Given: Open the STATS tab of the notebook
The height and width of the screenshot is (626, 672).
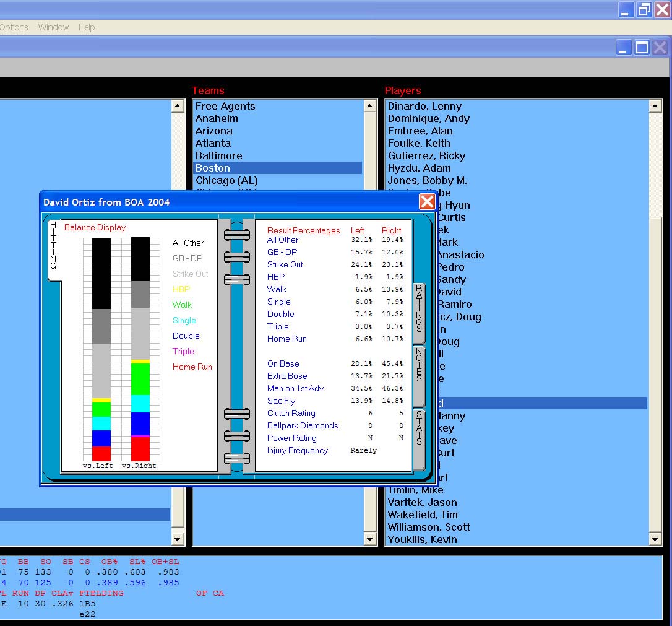Looking at the screenshot, I should coord(419,440).
